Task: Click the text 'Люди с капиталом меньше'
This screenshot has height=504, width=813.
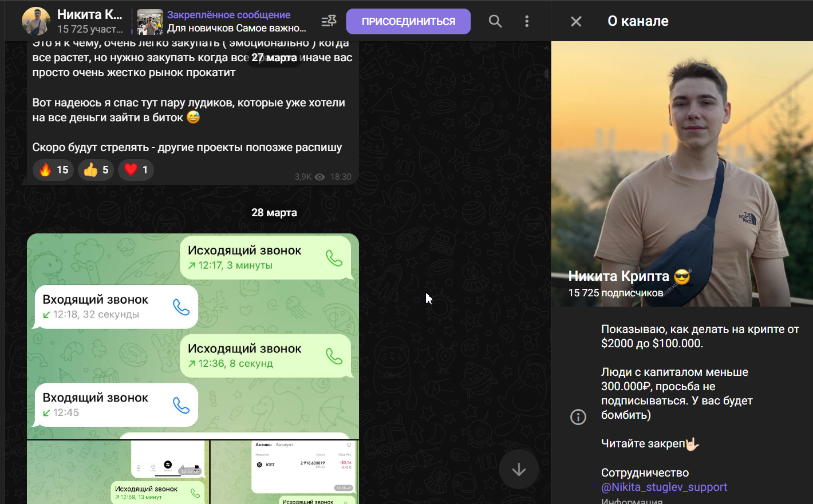Action: pyautogui.click(x=674, y=372)
